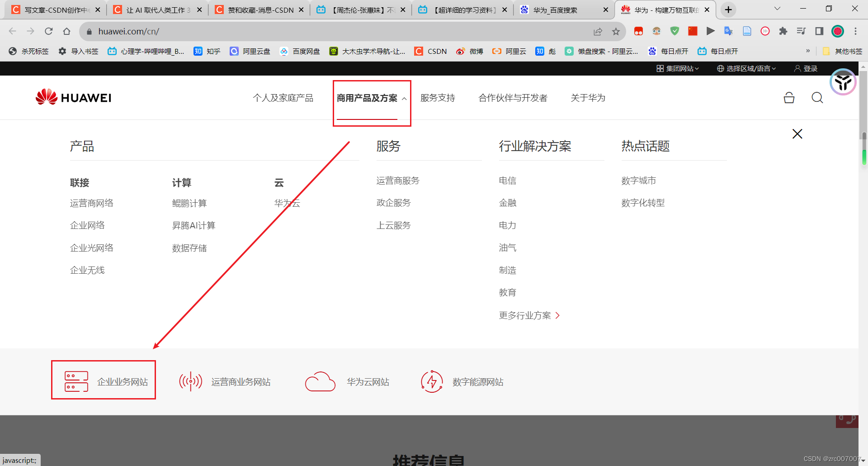Image resolution: width=868 pixels, height=466 pixels.
Task: Click the green shield extension icon
Action: click(x=675, y=31)
